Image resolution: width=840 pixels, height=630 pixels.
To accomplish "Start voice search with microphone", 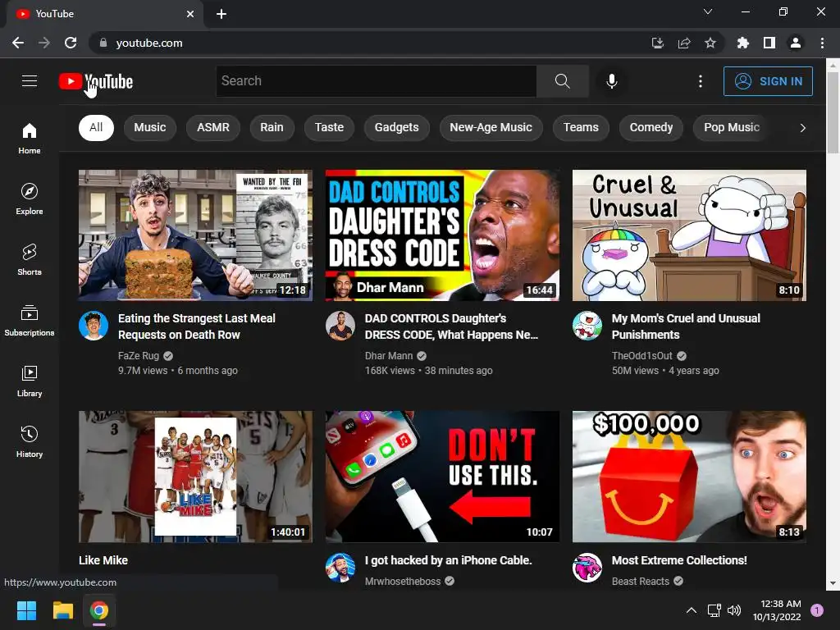I will 612,81.
